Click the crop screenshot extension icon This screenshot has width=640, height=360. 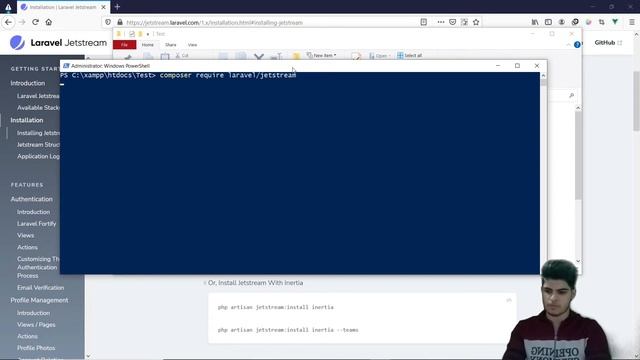pos(602,22)
